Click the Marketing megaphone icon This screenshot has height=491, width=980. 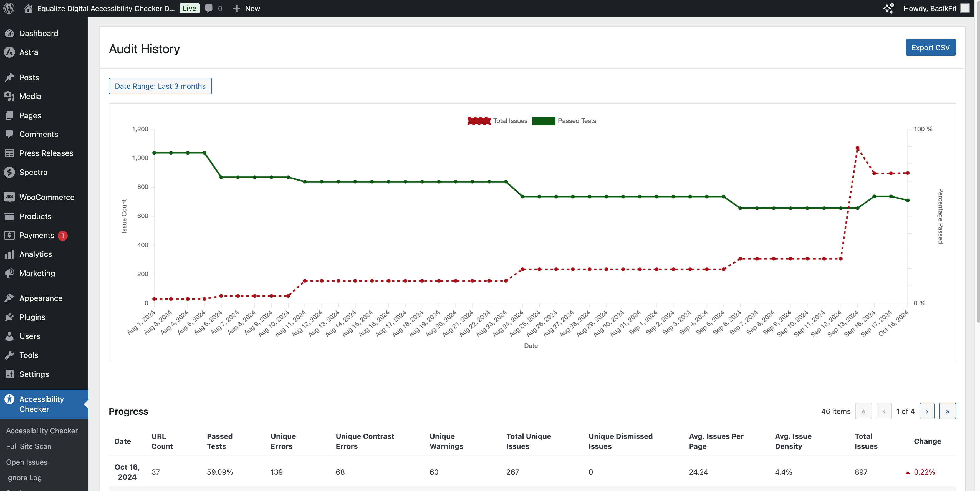point(9,273)
